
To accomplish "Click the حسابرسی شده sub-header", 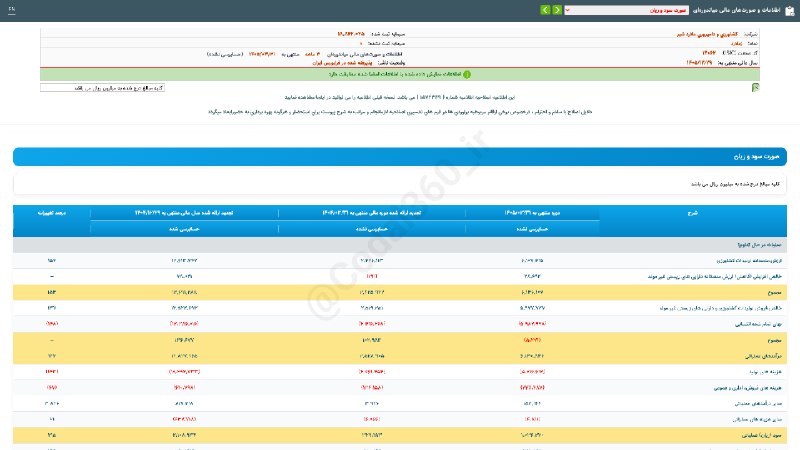I will pyautogui.click(x=184, y=229).
